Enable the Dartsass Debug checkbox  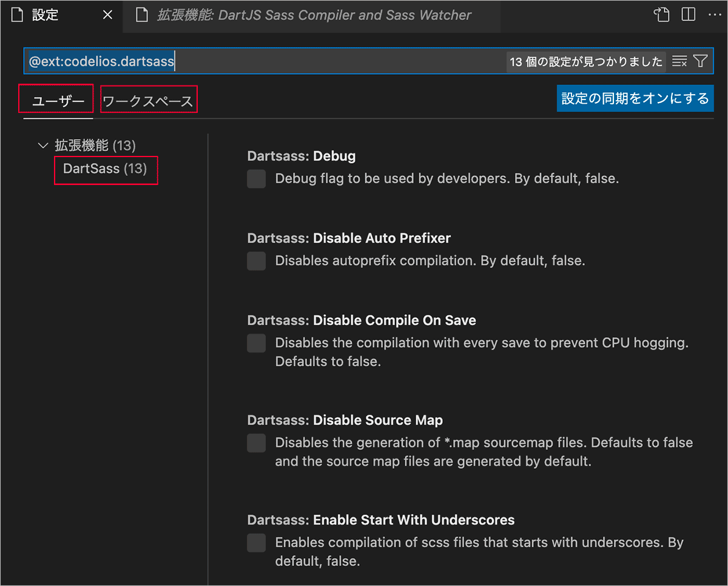[256, 179]
